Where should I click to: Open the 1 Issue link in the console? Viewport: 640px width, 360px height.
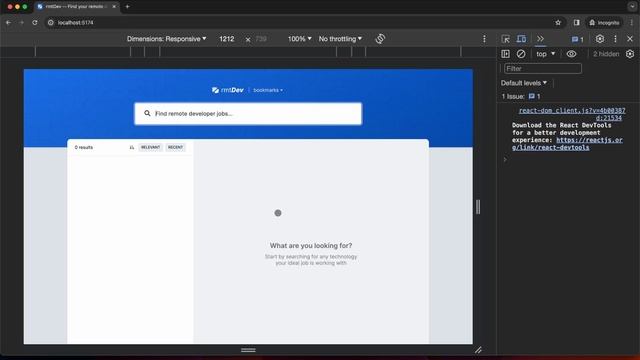click(521, 96)
